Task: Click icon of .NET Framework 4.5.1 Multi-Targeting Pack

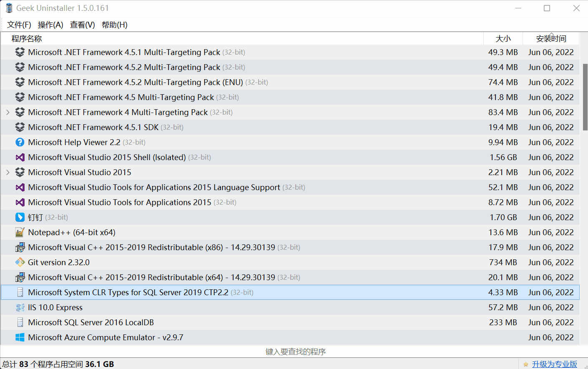Action: pos(20,52)
